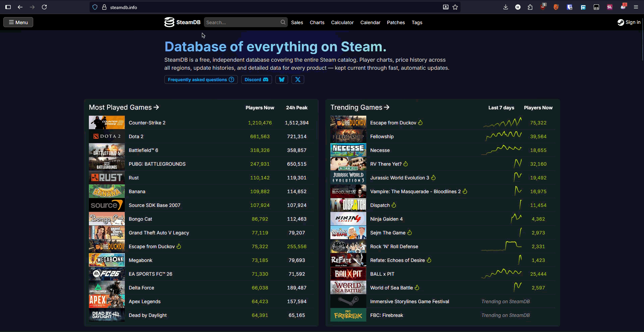Click the Bluesky butterfly icon
Screen dimensions: 644x332
point(281,79)
